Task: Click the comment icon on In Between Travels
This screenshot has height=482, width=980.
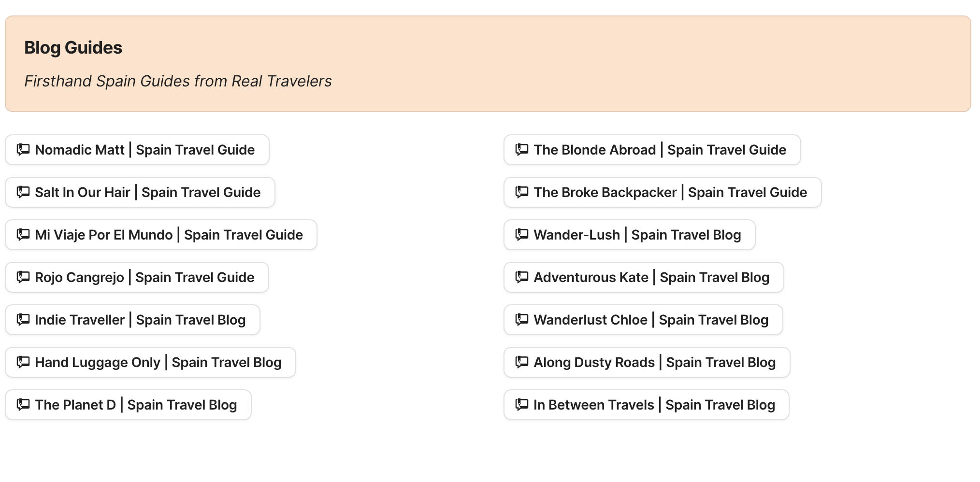Action: click(x=522, y=405)
